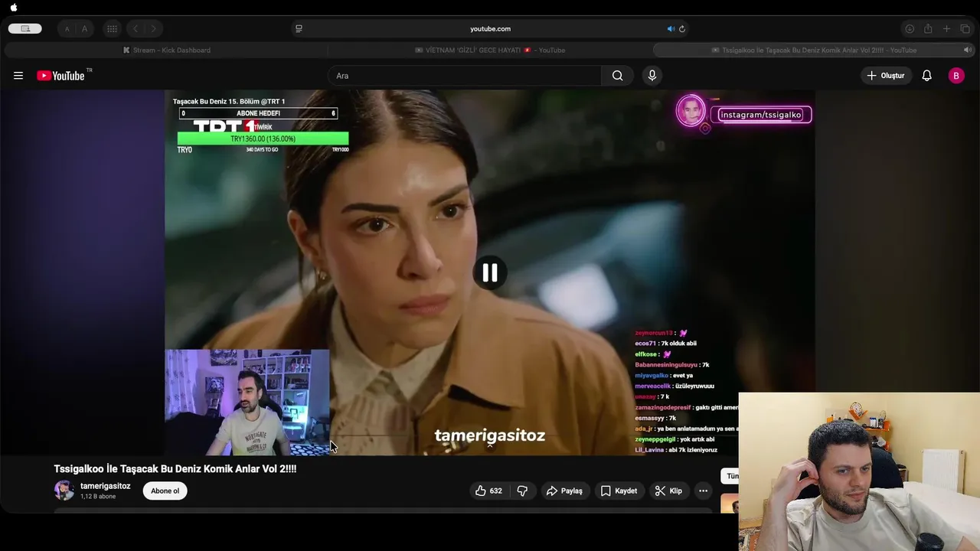Open more actions three-dot menu
This screenshot has height=551, width=980.
tap(703, 491)
